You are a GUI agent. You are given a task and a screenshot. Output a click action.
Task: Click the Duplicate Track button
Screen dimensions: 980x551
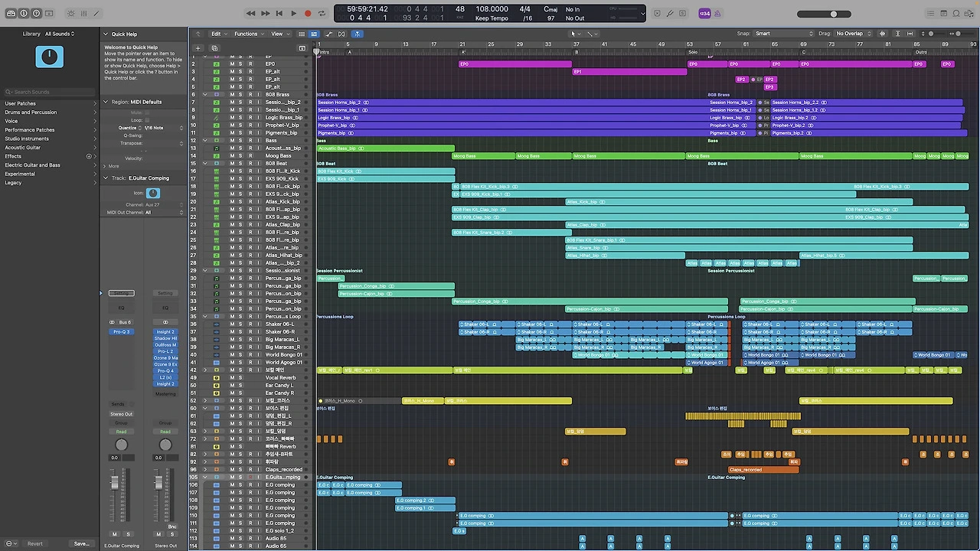pyautogui.click(x=214, y=48)
